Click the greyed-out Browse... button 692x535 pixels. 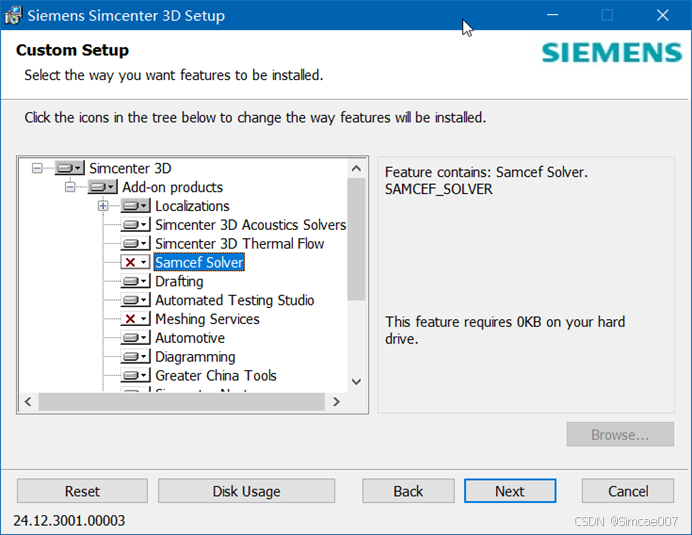[620, 435]
